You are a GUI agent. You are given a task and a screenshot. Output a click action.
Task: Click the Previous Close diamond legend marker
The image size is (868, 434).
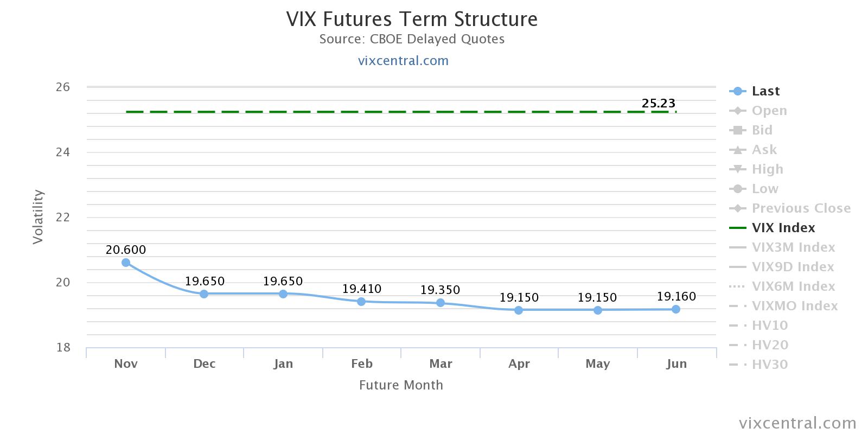tap(737, 208)
